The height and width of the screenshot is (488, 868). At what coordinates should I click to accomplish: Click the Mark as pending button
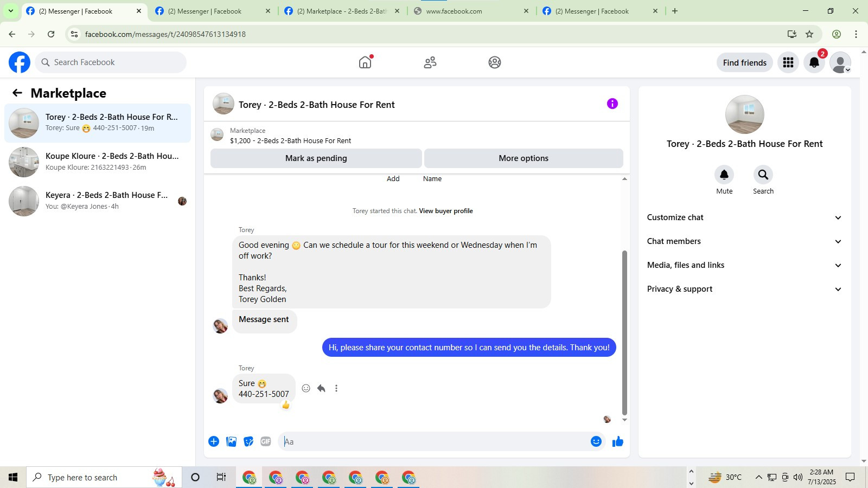(x=316, y=158)
